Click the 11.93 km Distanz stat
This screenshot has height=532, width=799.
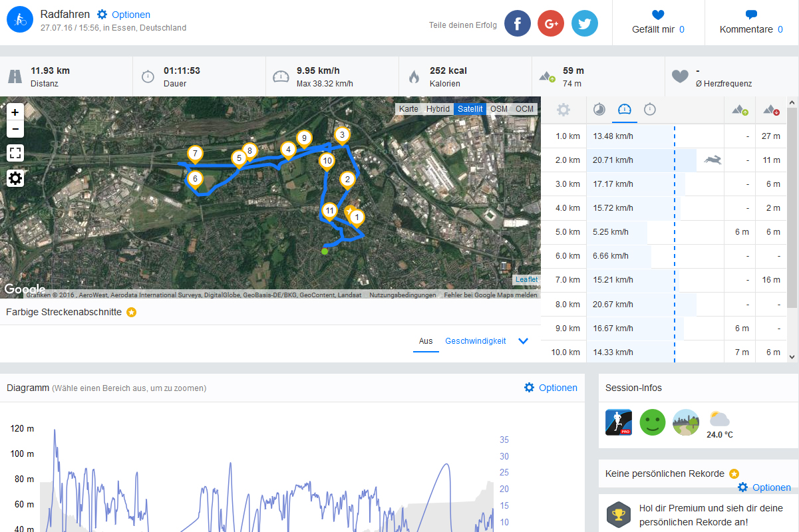(67, 76)
